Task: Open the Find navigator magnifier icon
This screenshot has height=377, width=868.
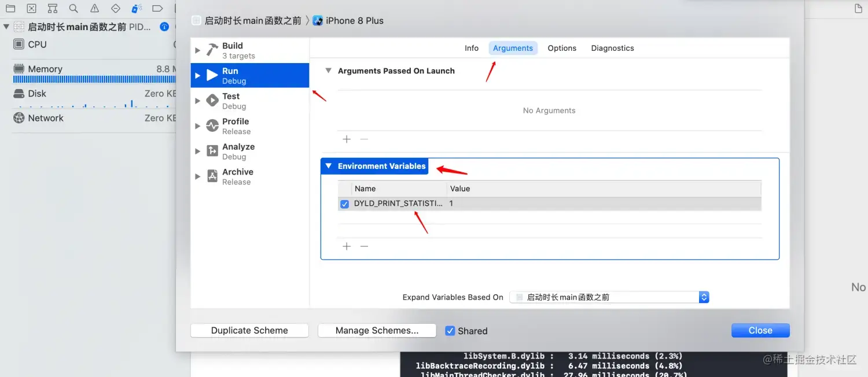Action: click(73, 9)
